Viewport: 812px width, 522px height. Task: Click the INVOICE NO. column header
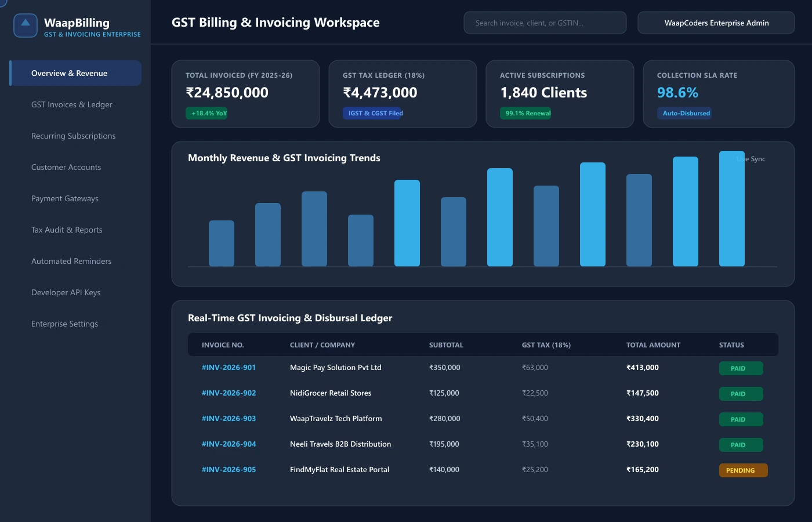click(x=223, y=345)
